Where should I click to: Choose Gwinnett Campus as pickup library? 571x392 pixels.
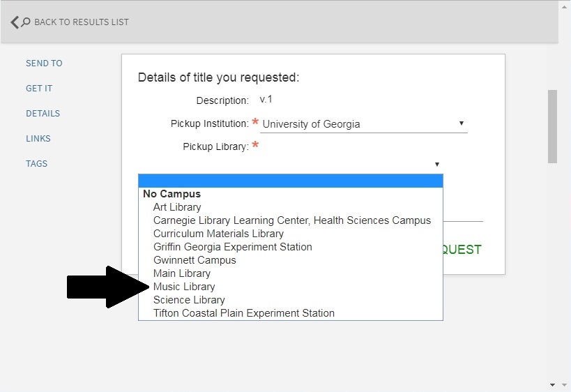click(x=195, y=260)
